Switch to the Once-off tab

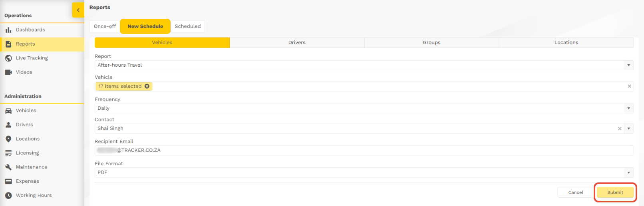pyautogui.click(x=105, y=26)
